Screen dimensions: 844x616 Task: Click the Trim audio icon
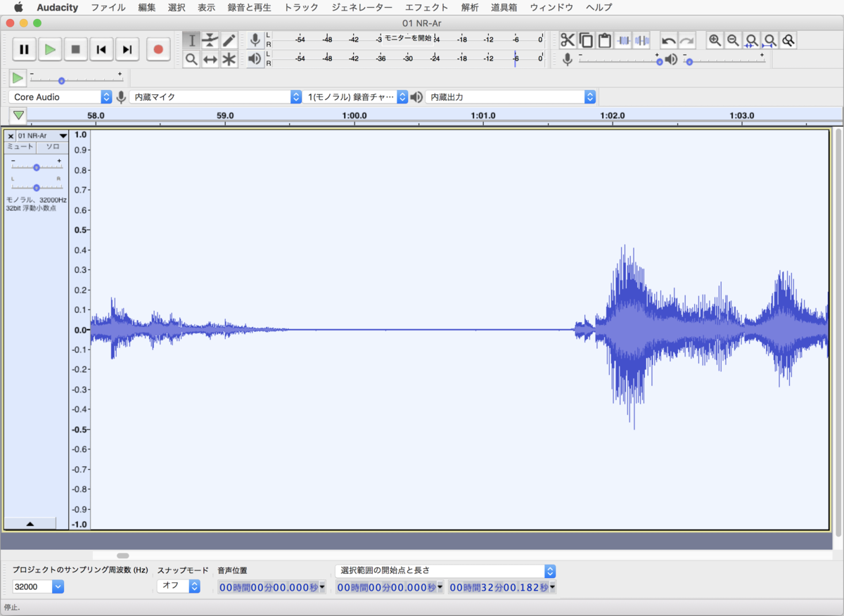(x=623, y=41)
